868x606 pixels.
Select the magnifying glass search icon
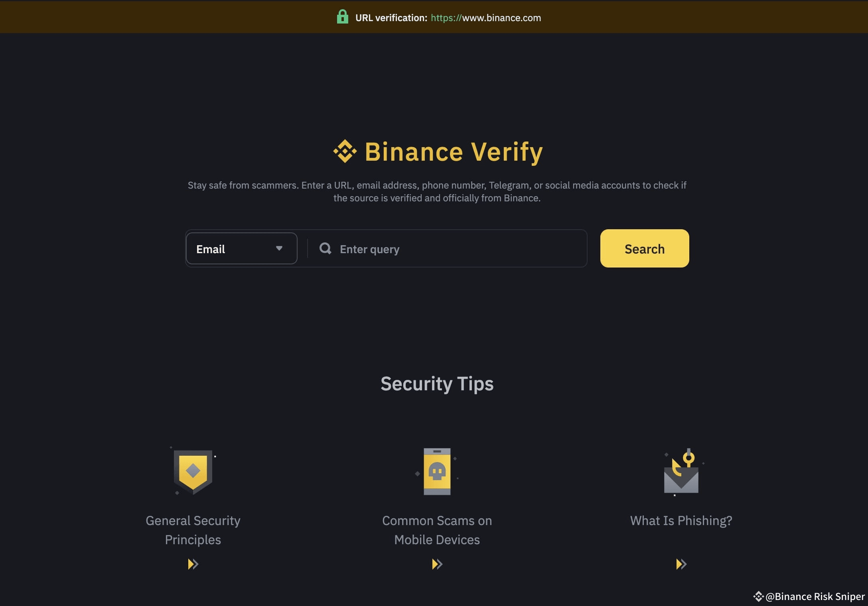tap(325, 248)
